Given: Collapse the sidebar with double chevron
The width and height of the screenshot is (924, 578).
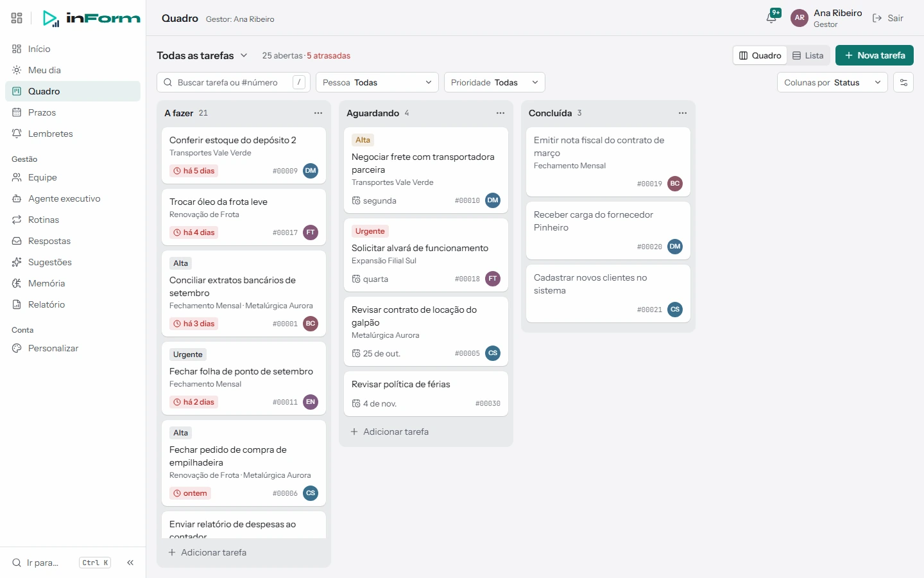Looking at the screenshot, I should pos(130,563).
